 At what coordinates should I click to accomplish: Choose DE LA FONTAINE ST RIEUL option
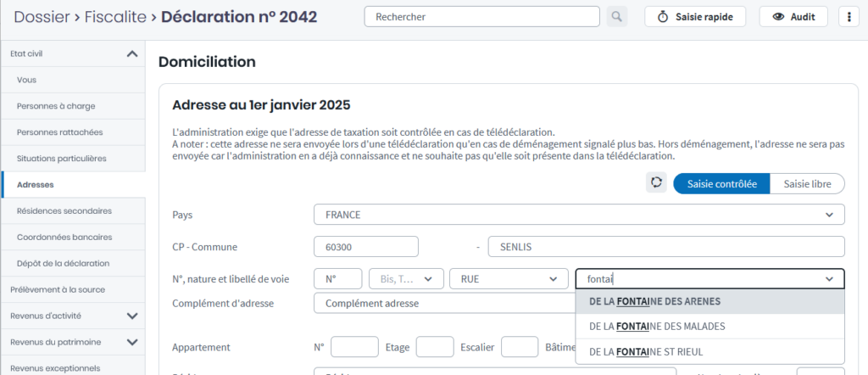645,351
